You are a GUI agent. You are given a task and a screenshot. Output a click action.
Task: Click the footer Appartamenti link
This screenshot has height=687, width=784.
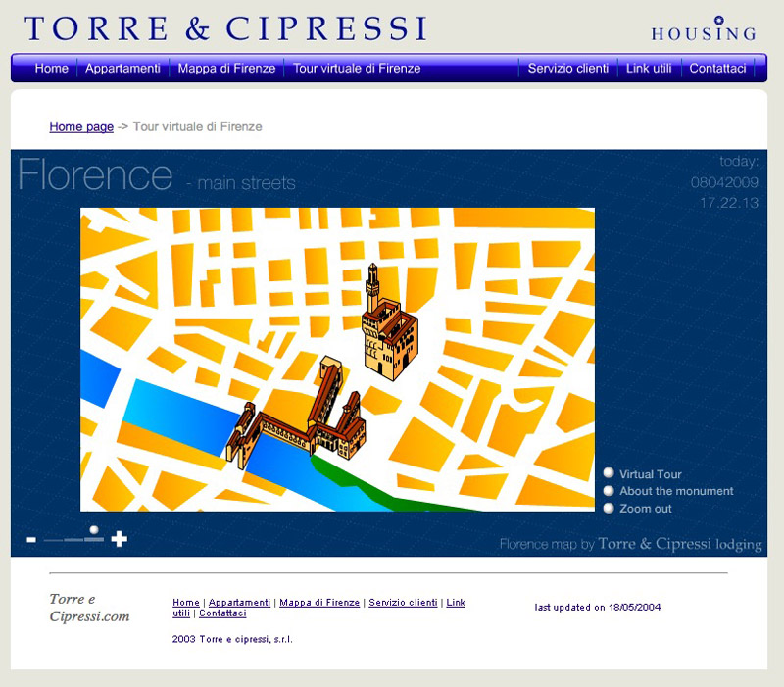(x=239, y=603)
